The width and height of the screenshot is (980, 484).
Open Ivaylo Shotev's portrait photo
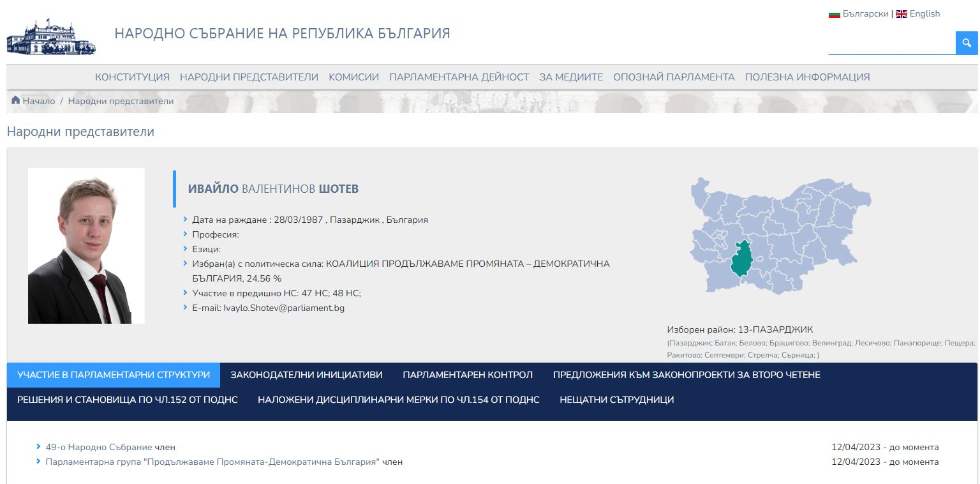point(86,246)
